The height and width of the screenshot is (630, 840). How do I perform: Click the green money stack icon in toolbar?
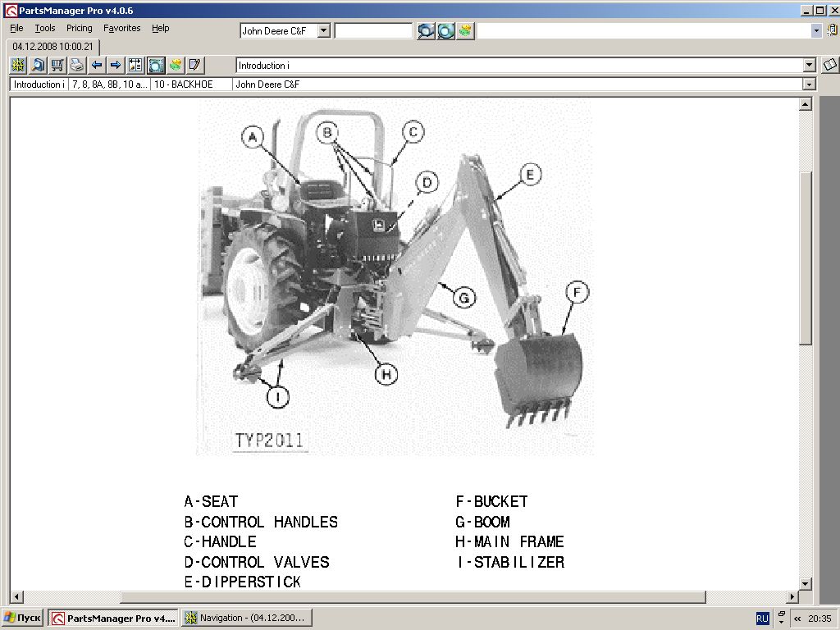point(175,66)
